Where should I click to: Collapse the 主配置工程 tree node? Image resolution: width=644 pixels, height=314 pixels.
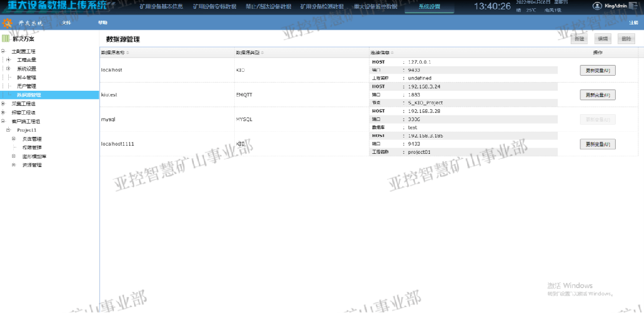(x=3, y=52)
